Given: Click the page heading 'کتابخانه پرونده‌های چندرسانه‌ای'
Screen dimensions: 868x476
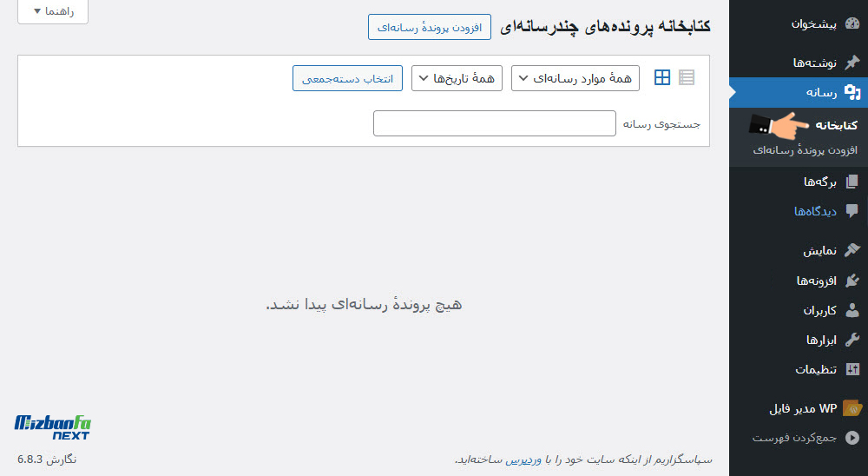Looking at the screenshot, I should 605,27.
